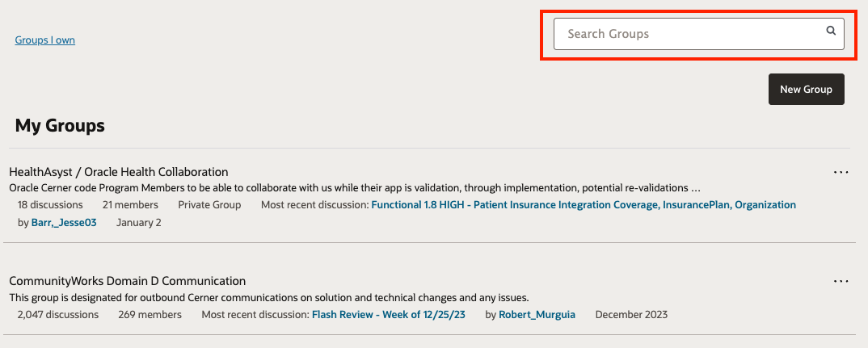Click the magnifier icon in Search Groups

tap(831, 31)
